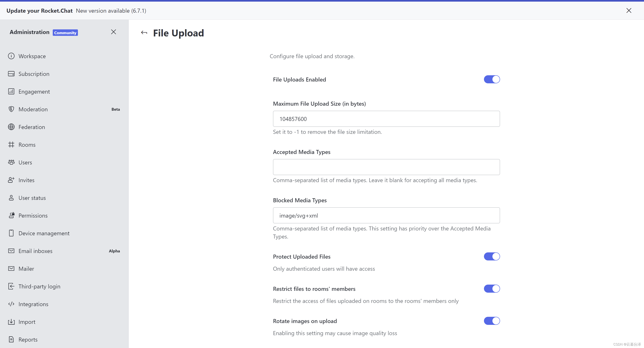The height and width of the screenshot is (348, 644).
Task: Click the back arrow beside File Upload
Action: 144,33
